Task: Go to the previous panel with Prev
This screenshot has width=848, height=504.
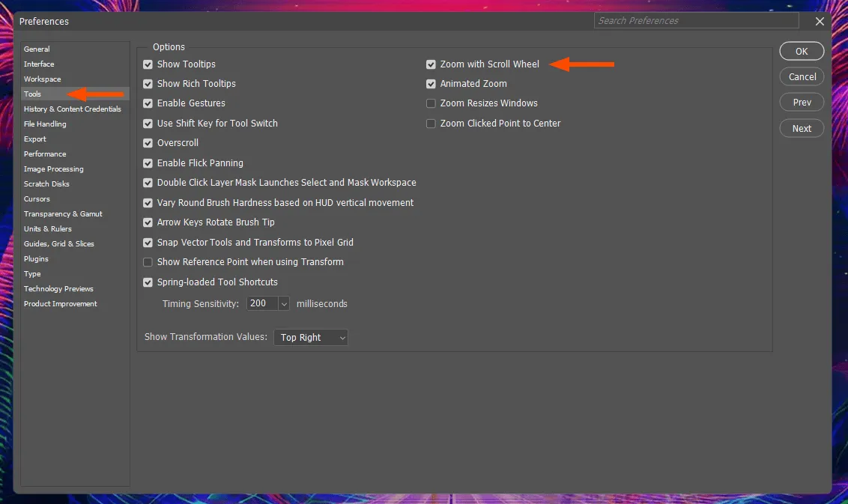Action: (802, 102)
